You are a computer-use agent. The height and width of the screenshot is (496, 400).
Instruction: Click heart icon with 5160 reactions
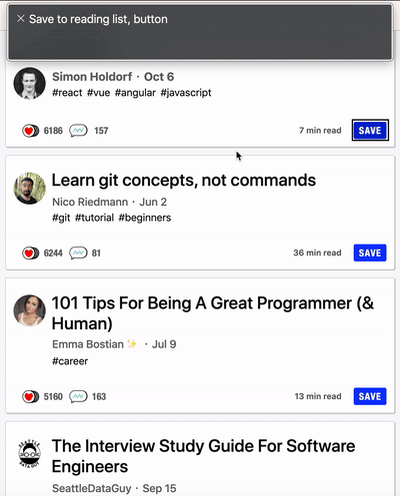[30, 397]
